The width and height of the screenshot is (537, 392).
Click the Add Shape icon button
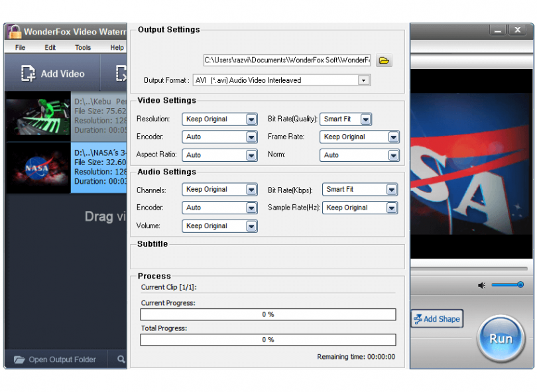coord(437,318)
